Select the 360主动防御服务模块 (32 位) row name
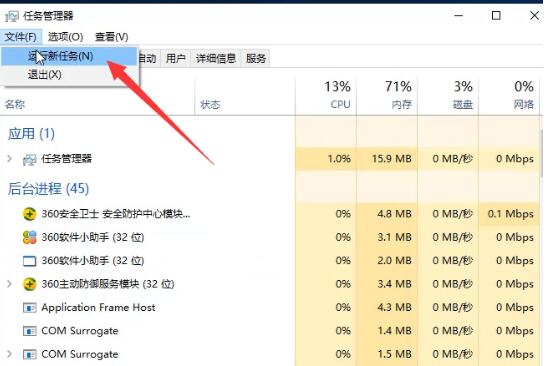The image size is (550, 366). pyautogui.click(x=108, y=284)
